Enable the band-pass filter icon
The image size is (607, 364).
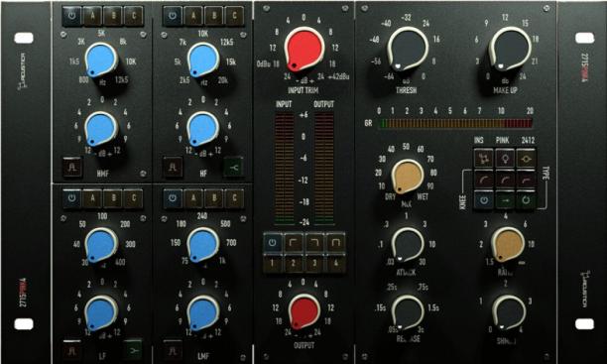335,243
